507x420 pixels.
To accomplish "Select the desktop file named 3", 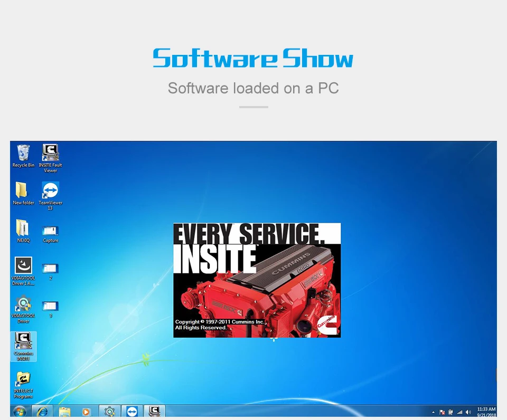I will point(51,310).
